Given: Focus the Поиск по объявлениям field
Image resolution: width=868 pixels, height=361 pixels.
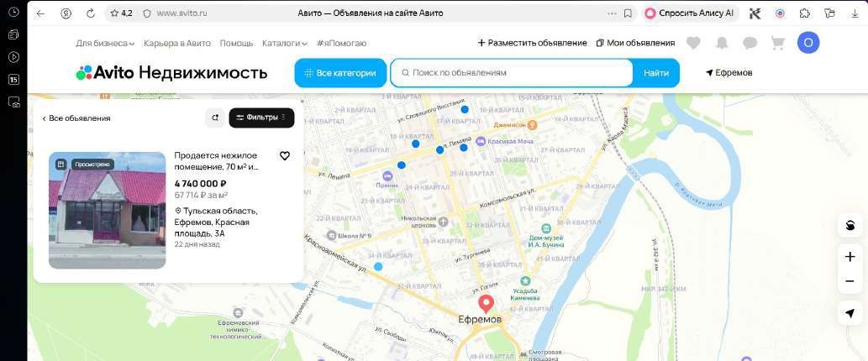Looking at the screenshot, I should pos(512,73).
